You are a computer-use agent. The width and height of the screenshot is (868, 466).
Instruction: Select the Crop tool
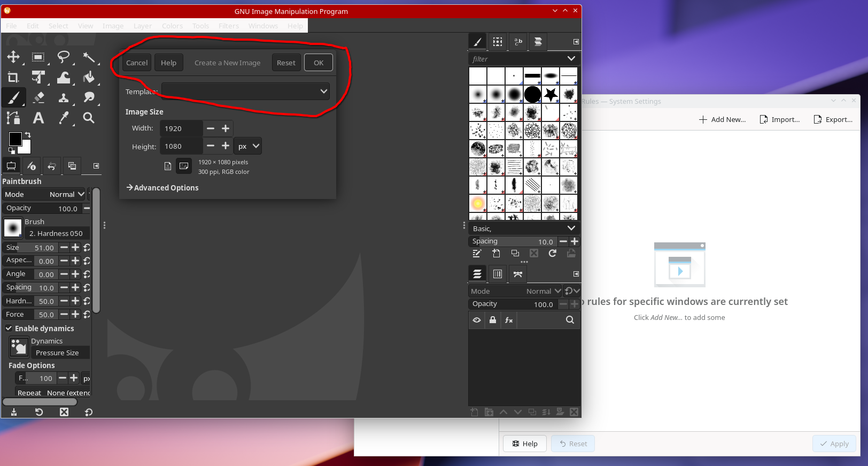[13, 78]
